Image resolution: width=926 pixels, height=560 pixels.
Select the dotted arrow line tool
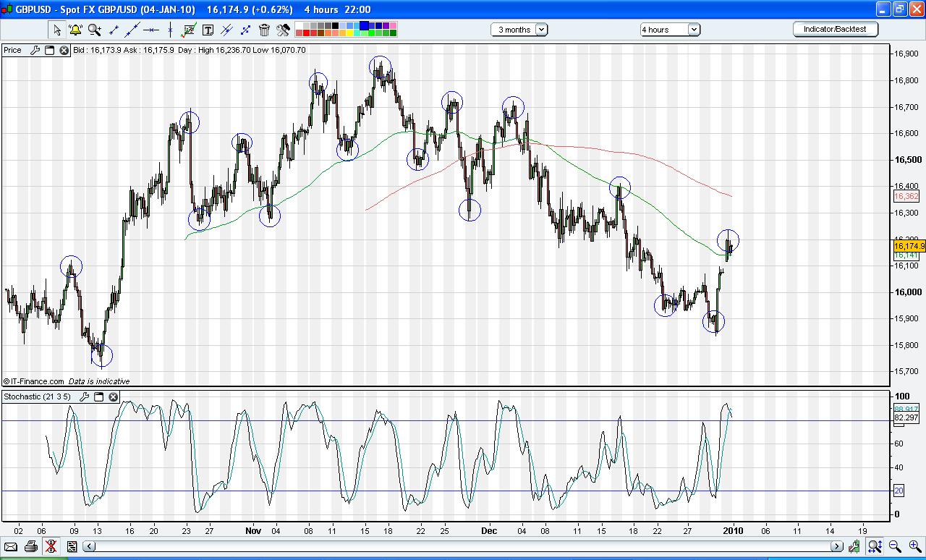coord(245,30)
